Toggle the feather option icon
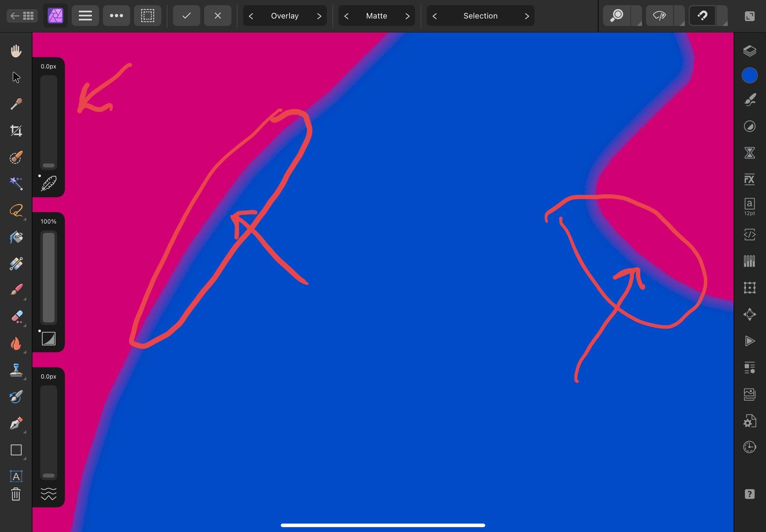766x532 pixels. coord(49,183)
